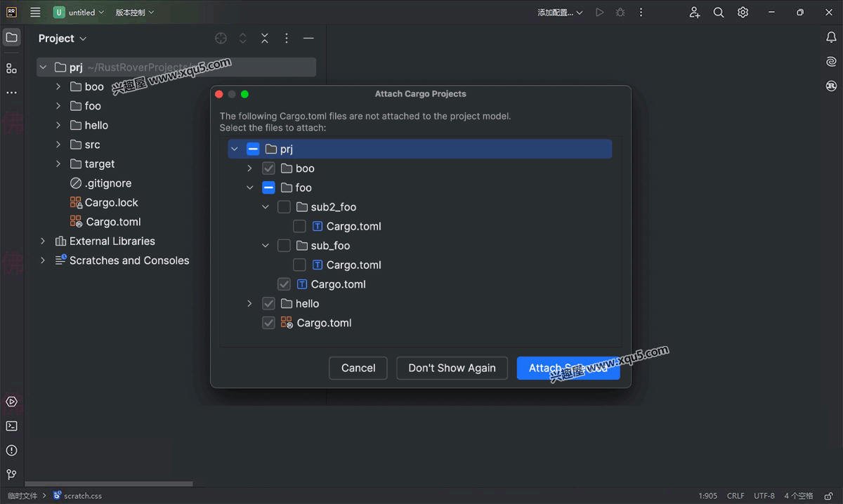Click Don't Show Again button
Image resolution: width=843 pixels, height=504 pixels.
(x=452, y=368)
